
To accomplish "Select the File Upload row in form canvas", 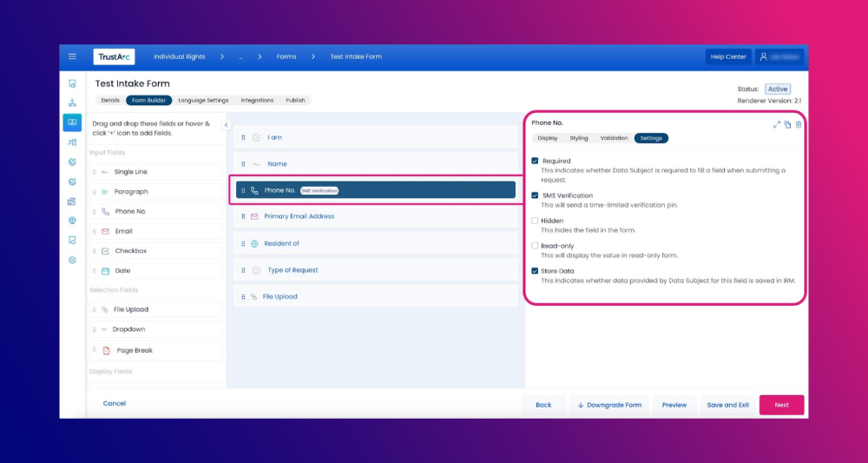I will (376, 297).
